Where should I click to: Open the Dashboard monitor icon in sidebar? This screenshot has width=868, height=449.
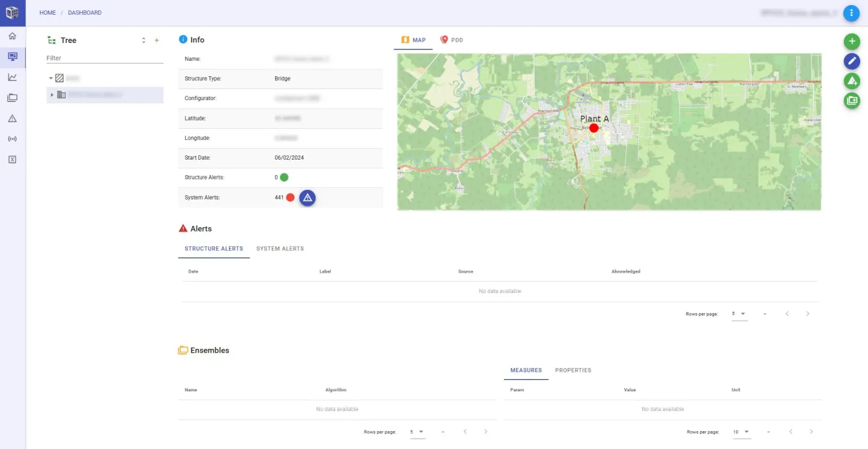[x=12, y=56]
